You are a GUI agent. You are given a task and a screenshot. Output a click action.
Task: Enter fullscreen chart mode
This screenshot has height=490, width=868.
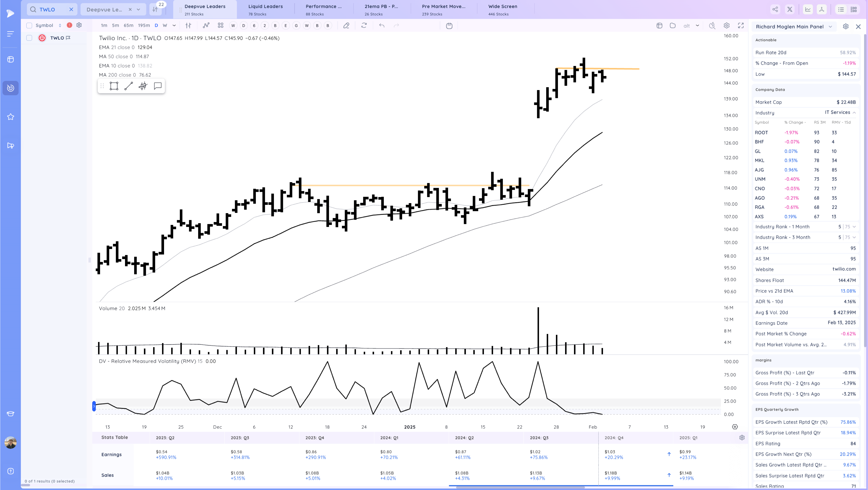(x=741, y=26)
